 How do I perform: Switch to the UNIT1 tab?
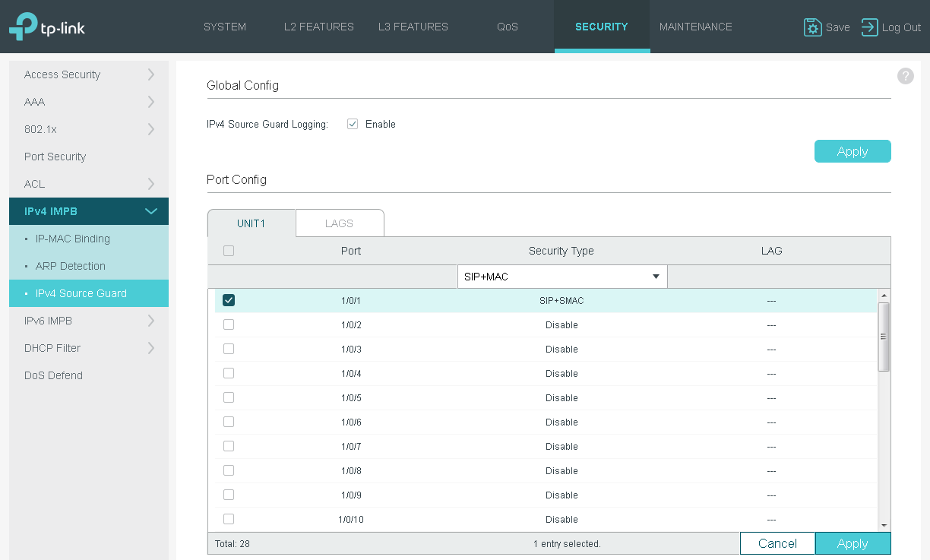251,223
